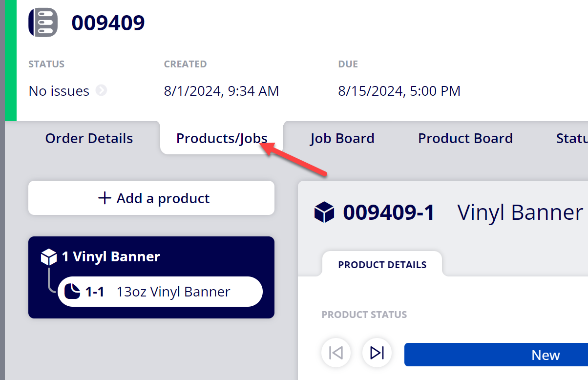This screenshot has width=588, height=380.
Task: Open the status arrow next to No issues
Action: pos(101,90)
